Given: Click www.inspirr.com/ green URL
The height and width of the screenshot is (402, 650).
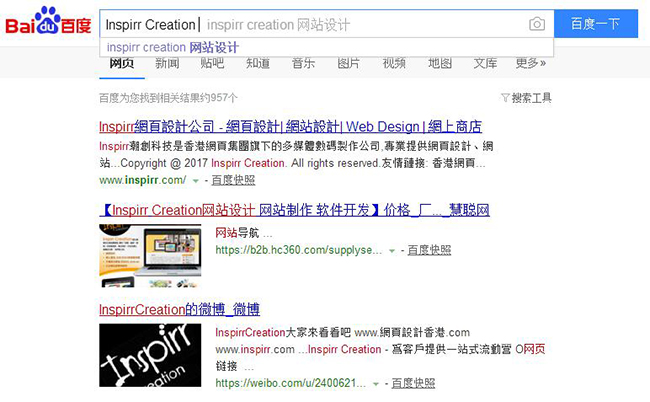Looking at the screenshot, I should click(x=143, y=180).
